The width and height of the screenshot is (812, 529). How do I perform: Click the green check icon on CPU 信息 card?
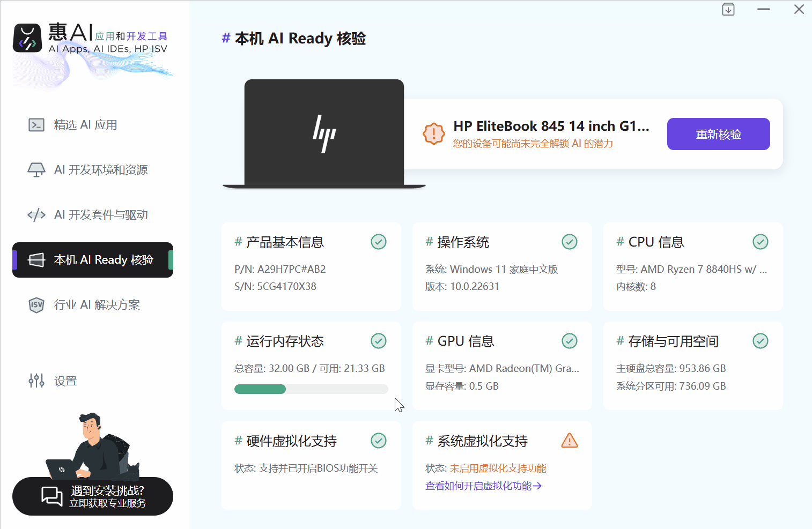(x=761, y=242)
